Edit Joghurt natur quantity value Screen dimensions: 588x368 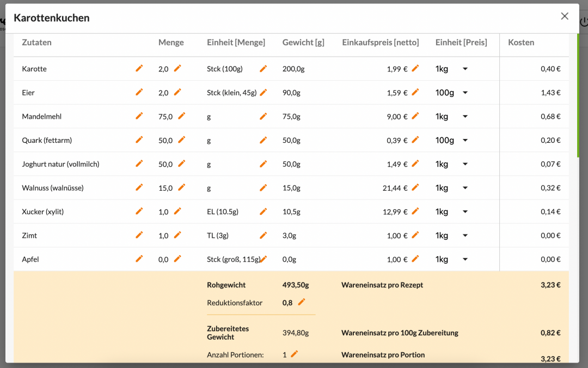(x=182, y=164)
